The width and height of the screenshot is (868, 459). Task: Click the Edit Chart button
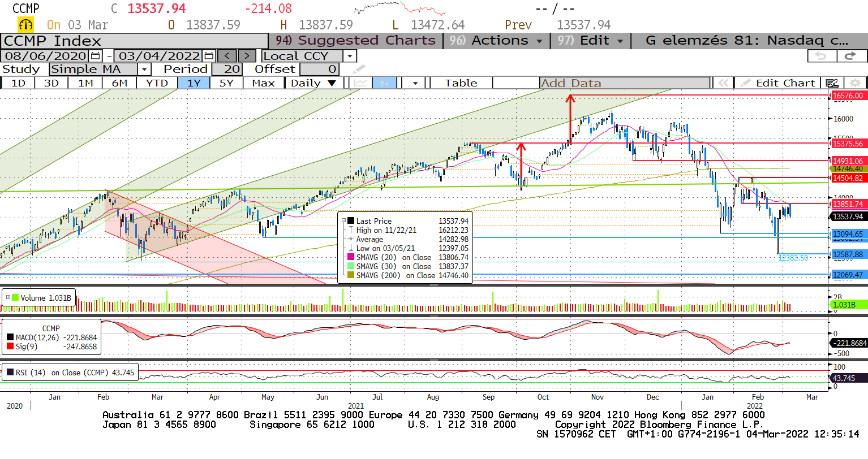pyautogui.click(x=779, y=83)
